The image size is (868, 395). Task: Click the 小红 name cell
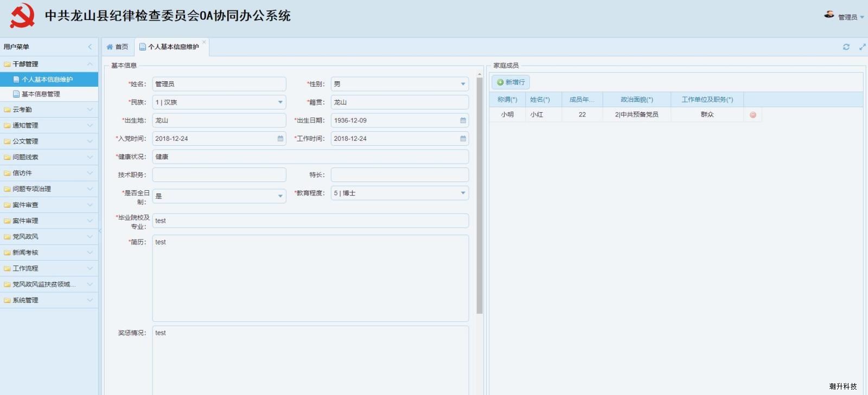pos(543,115)
